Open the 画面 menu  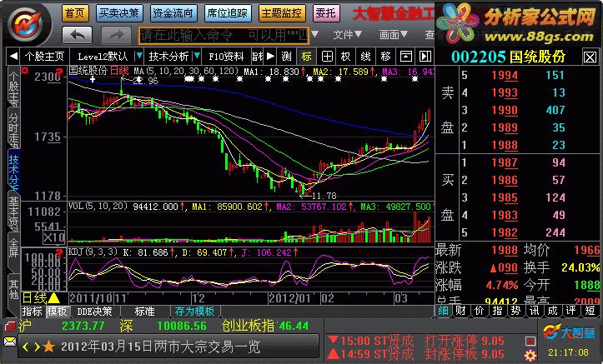tap(393, 35)
